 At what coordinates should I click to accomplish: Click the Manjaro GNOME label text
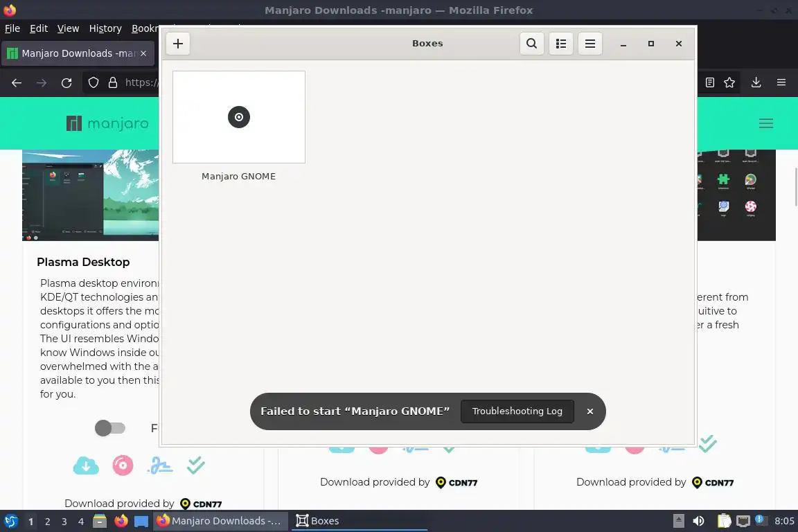point(239,176)
